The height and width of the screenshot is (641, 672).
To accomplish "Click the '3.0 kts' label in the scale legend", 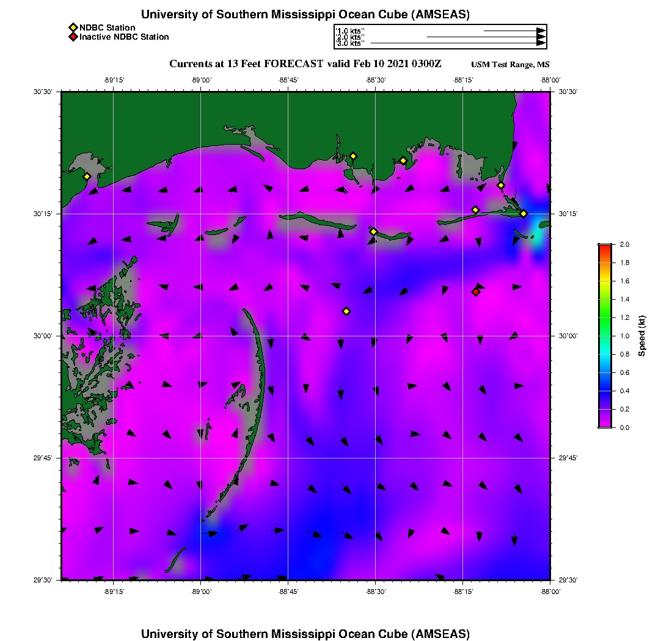I will [351, 43].
